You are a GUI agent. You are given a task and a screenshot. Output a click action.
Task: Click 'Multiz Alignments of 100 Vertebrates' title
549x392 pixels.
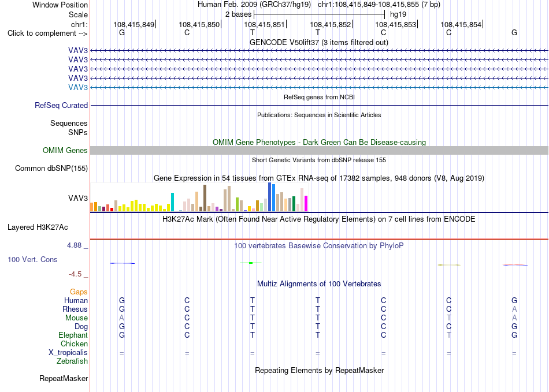click(319, 283)
